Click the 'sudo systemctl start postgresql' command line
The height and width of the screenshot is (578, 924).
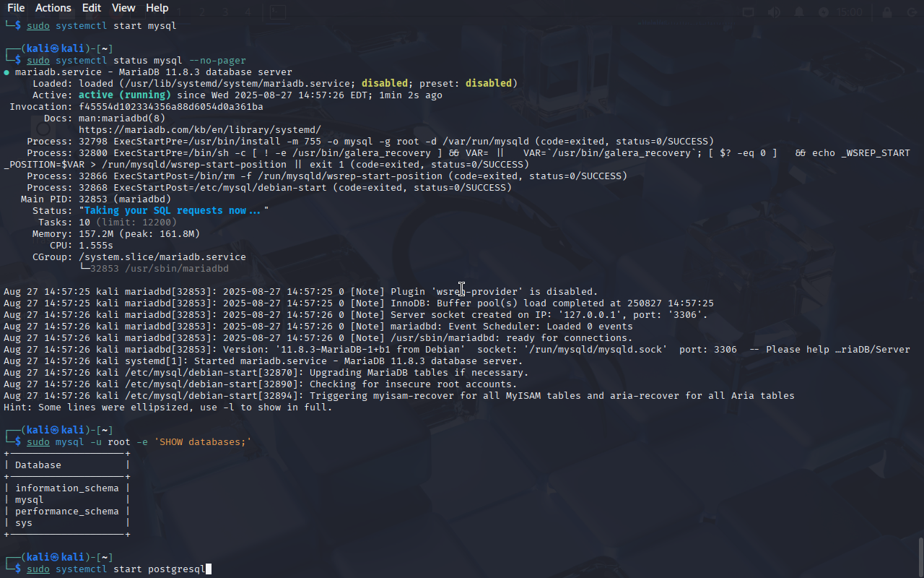pos(116,569)
